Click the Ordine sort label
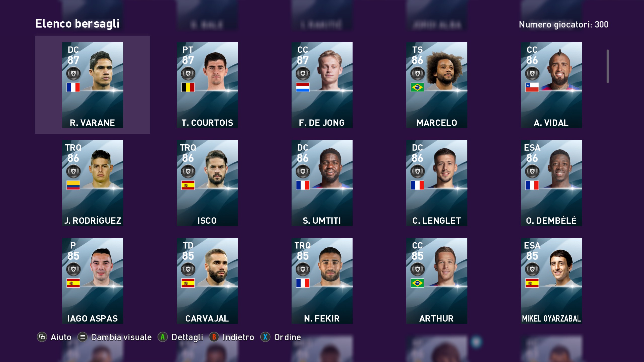The height and width of the screenshot is (362, 644). 288,337
